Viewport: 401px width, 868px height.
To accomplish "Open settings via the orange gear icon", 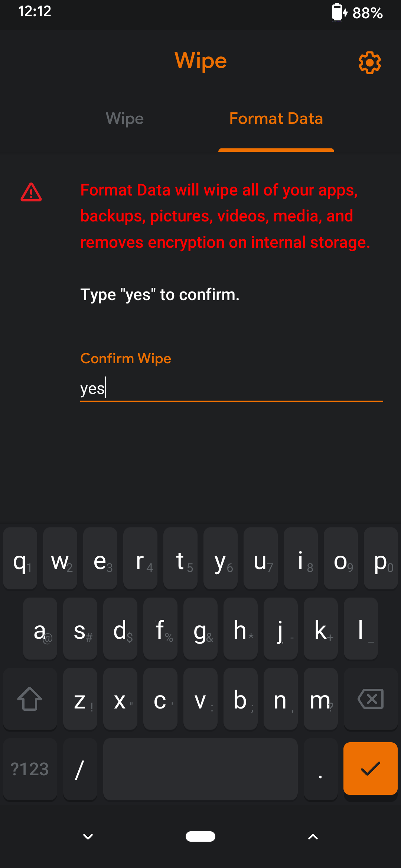I will (x=369, y=63).
